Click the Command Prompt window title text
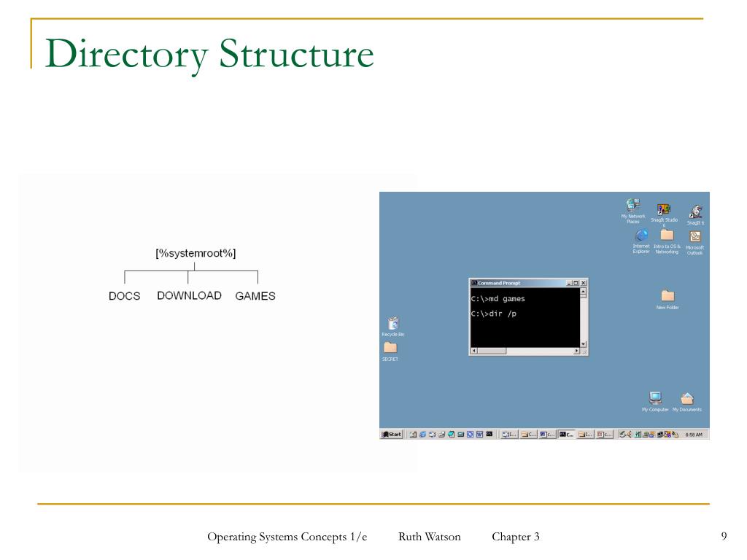This screenshot has height=560, width=747. [499, 283]
